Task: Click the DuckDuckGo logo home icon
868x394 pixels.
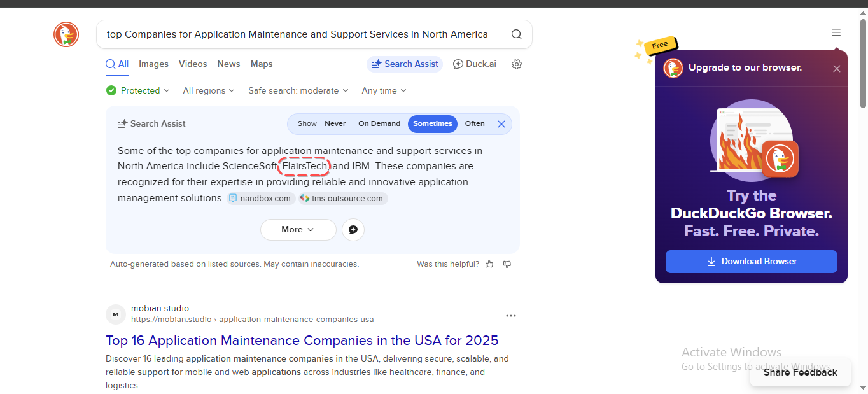Action: pyautogui.click(x=66, y=34)
